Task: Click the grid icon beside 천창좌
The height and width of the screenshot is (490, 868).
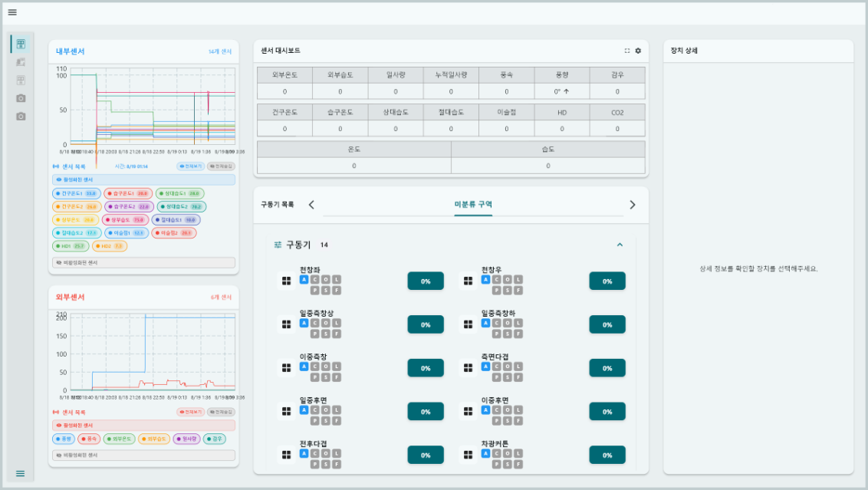Action: pos(286,281)
